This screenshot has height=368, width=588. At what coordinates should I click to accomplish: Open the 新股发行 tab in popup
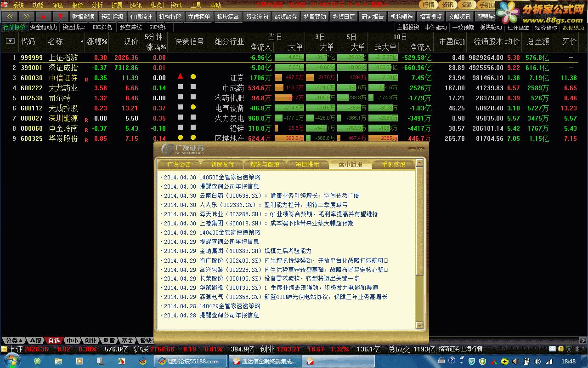pos(222,164)
